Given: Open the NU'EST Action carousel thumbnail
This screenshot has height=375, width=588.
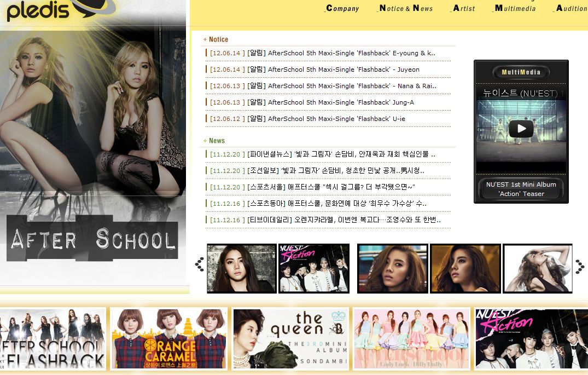Looking at the screenshot, I should [314, 268].
